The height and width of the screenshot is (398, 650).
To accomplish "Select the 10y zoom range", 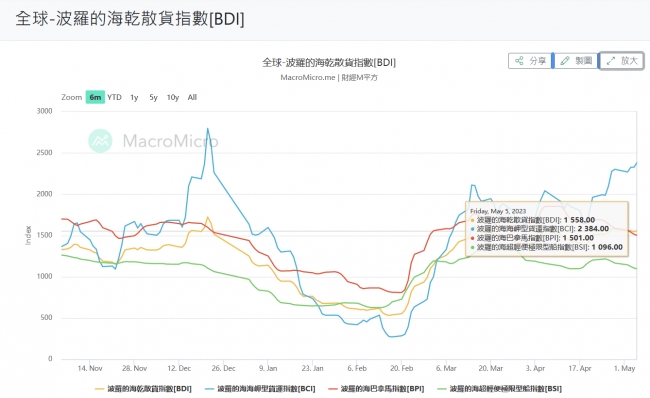I will click(173, 97).
